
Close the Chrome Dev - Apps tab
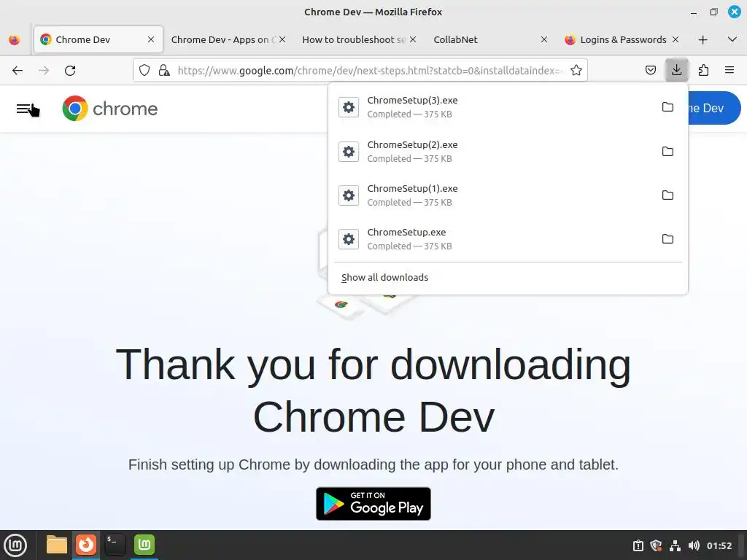tap(282, 39)
